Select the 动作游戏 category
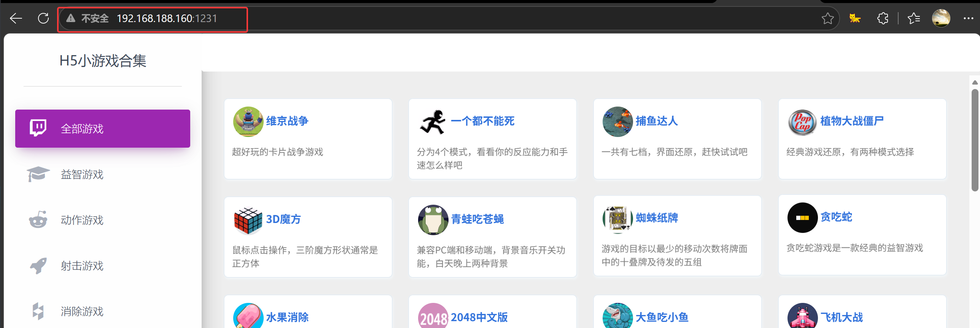This screenshot has width=980, height=328. (103, 220)
